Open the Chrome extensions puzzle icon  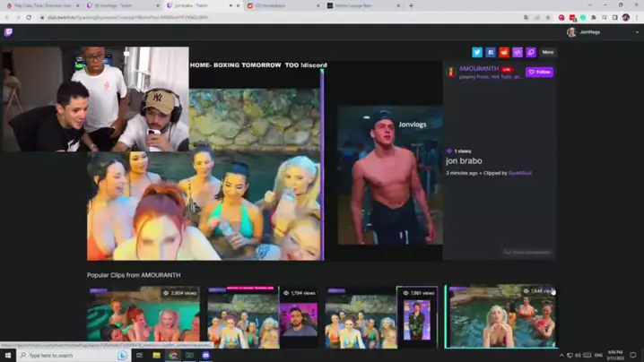click(594, 18)
